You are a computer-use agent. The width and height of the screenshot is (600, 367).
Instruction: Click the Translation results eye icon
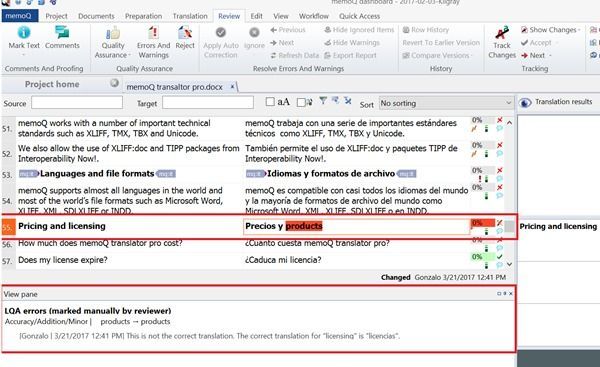(525, 103)
